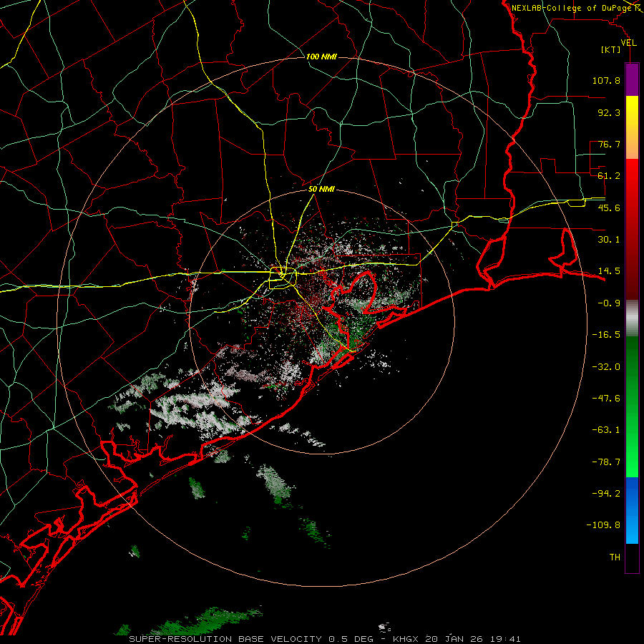The width and height of the screenshot is (644, 644).
Task: Click the -16.5 legend value
Action: tap(606, 335)
